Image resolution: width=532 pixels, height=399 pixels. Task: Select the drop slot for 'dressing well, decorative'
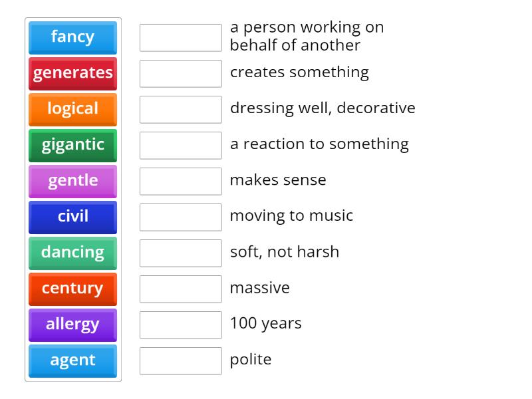click(180, 110)
